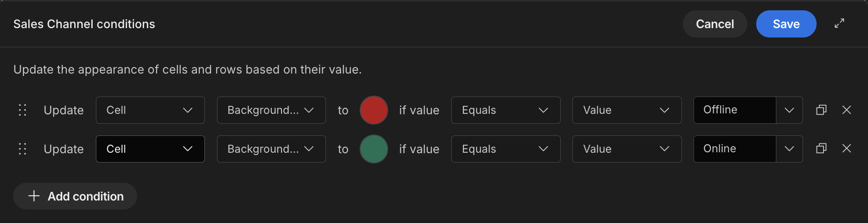
Task: Change Equals operator in the second row
Action: point(506,149)
